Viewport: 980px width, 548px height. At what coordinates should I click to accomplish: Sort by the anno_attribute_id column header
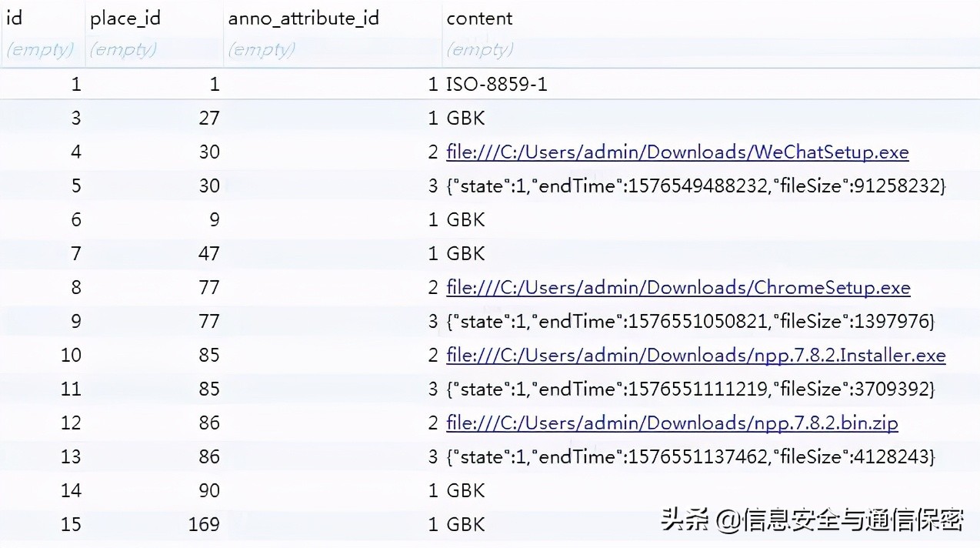[303, 18]
